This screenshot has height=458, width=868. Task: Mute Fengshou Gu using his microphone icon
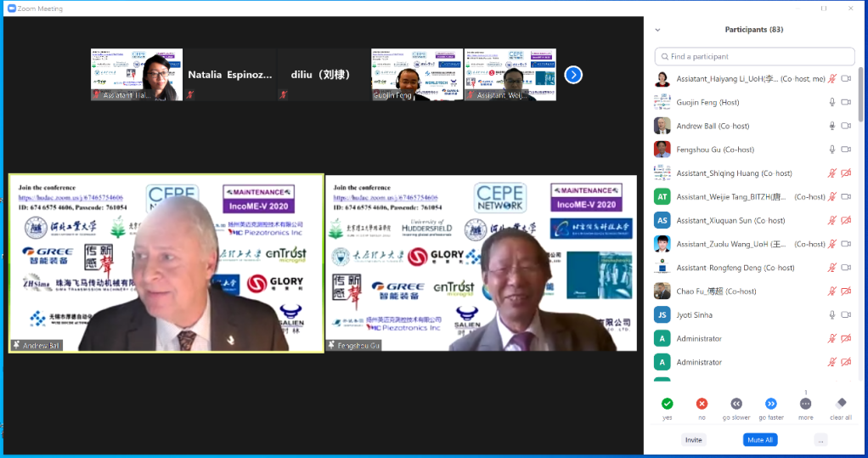pyautogui.click(x=832, y=150)
